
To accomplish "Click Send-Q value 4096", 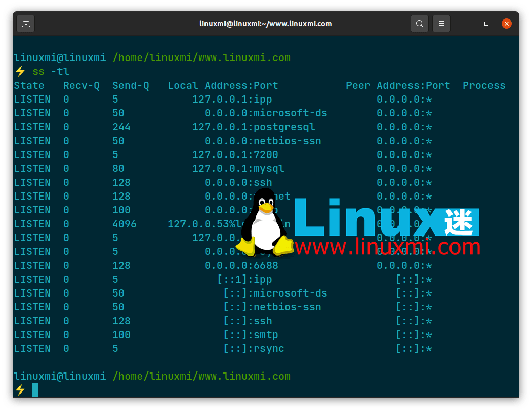I will tap(125, 224).
